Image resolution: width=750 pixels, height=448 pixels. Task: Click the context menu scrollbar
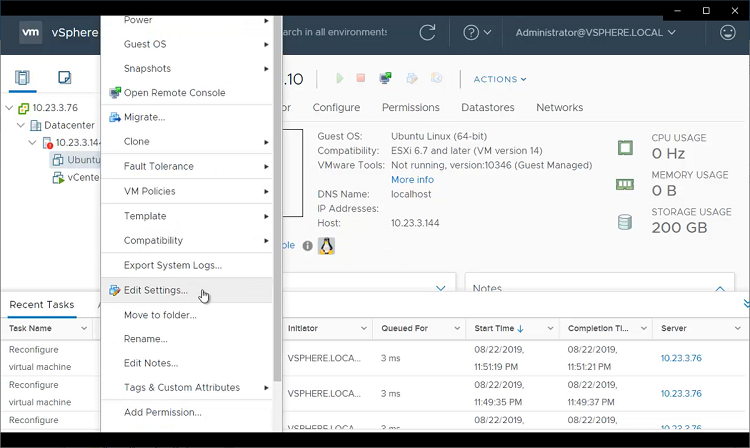pyautogui.click(x=277, y=198)
